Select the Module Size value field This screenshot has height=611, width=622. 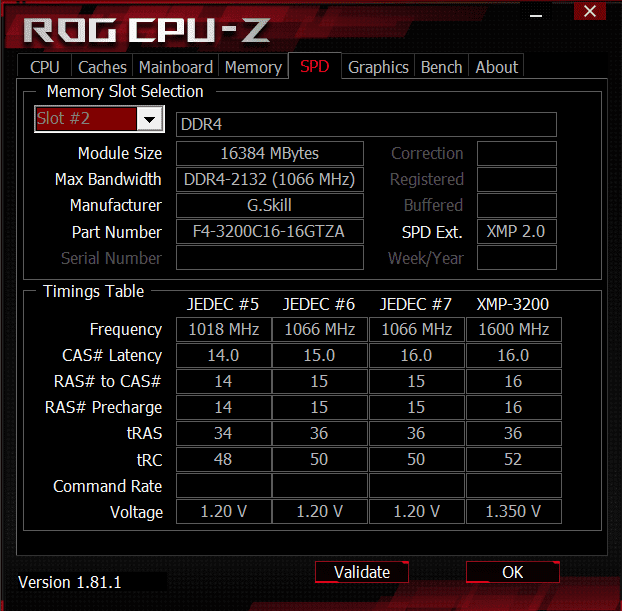270,154
